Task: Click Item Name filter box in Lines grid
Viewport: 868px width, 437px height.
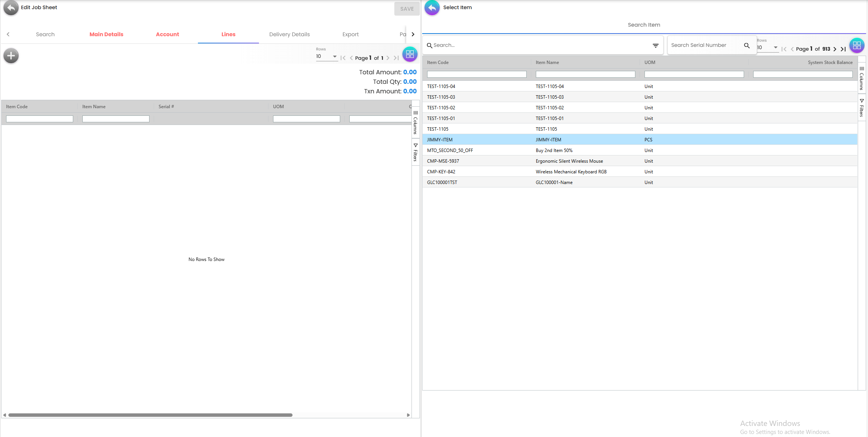Action: (116, 119)
